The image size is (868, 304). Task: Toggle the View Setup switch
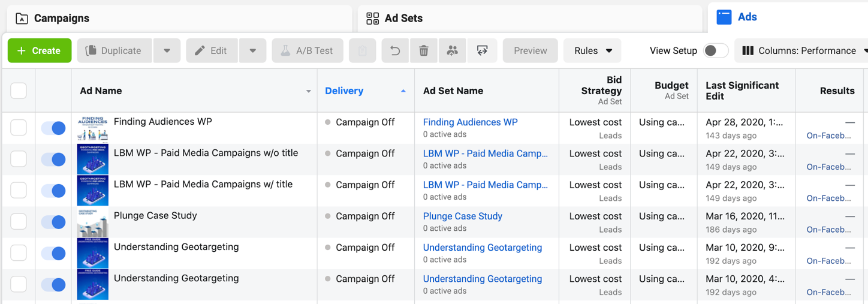(716, 51)
